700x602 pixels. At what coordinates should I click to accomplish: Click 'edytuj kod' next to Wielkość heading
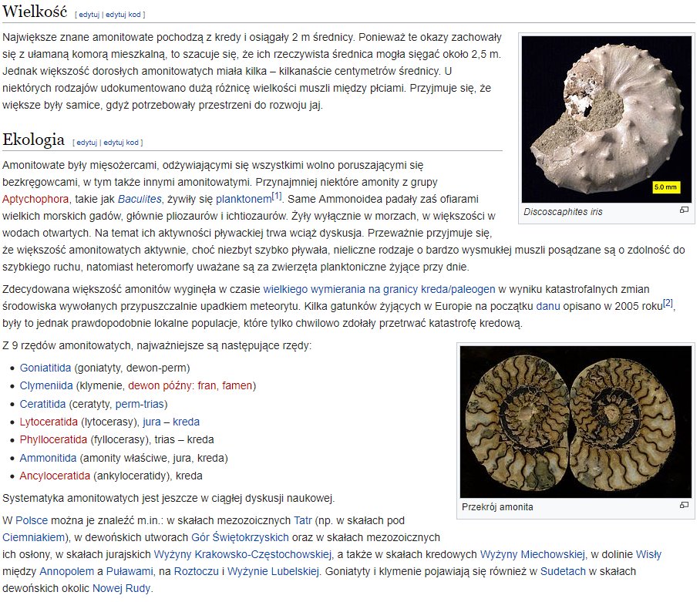click(123, 15)
